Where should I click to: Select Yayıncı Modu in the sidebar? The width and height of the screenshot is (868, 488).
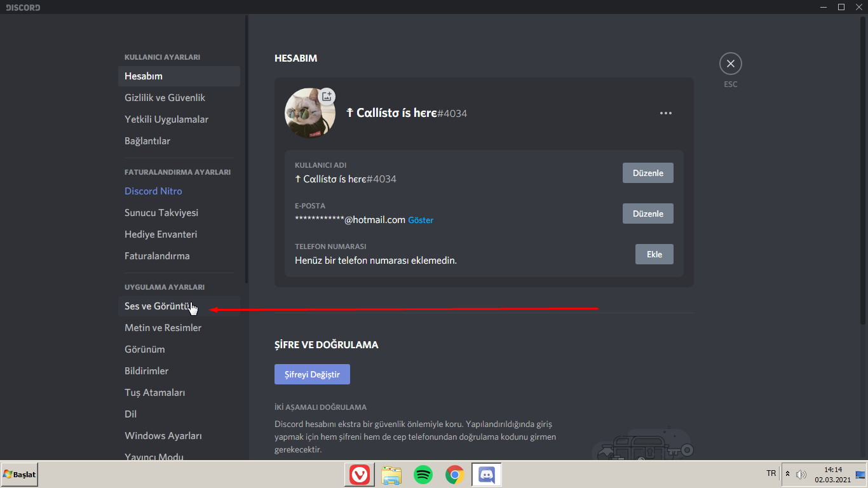179,455
